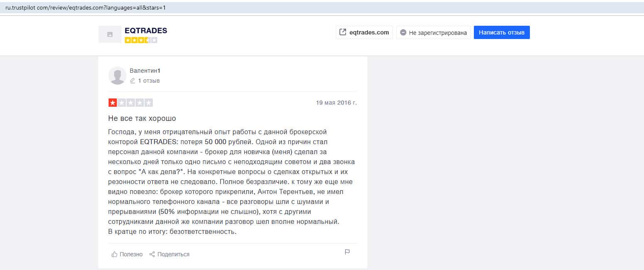This screenshot has height=270, width=644.
Task: Click the thumbs-up icon for Полезно
Action: (x=115, y=254)
